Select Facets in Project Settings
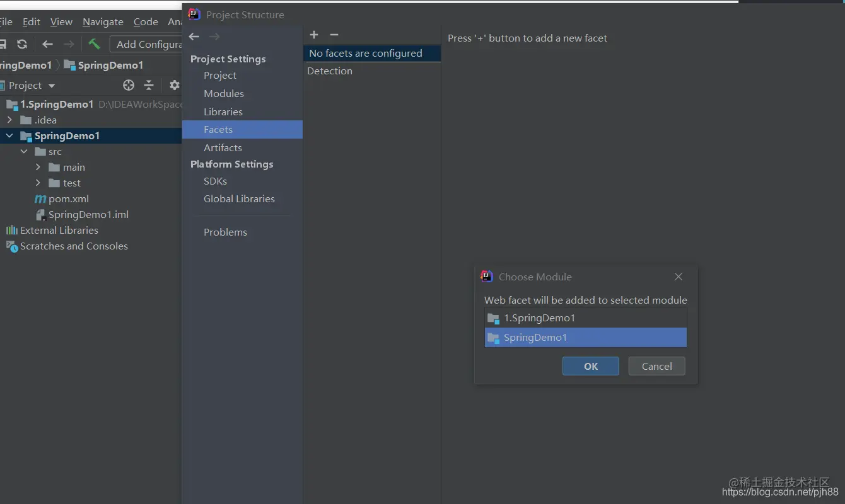Viewport: 845px width, 504px height. point(242,129)
